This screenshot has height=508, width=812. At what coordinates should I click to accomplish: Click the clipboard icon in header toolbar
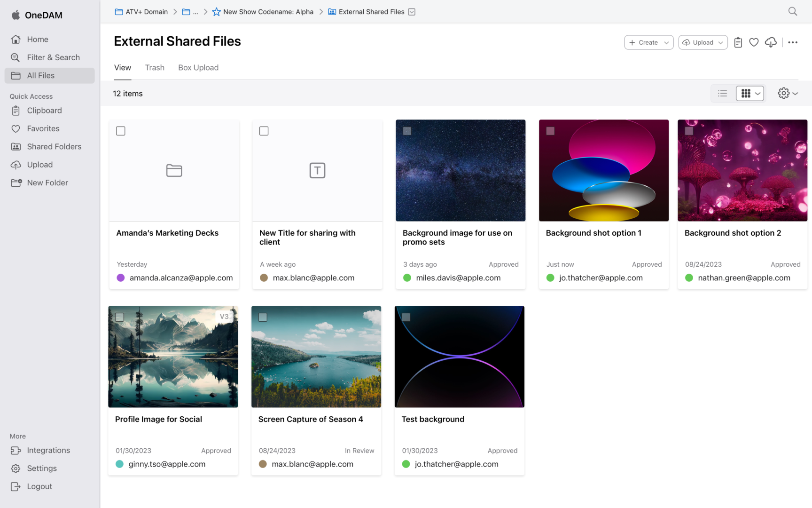click(738, 42)
